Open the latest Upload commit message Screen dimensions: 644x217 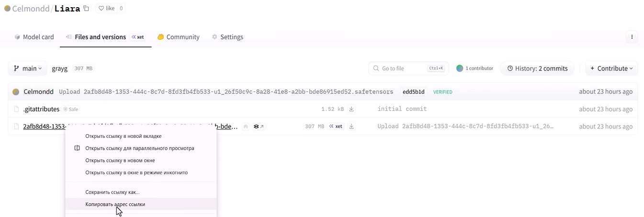tap(226, 91)
